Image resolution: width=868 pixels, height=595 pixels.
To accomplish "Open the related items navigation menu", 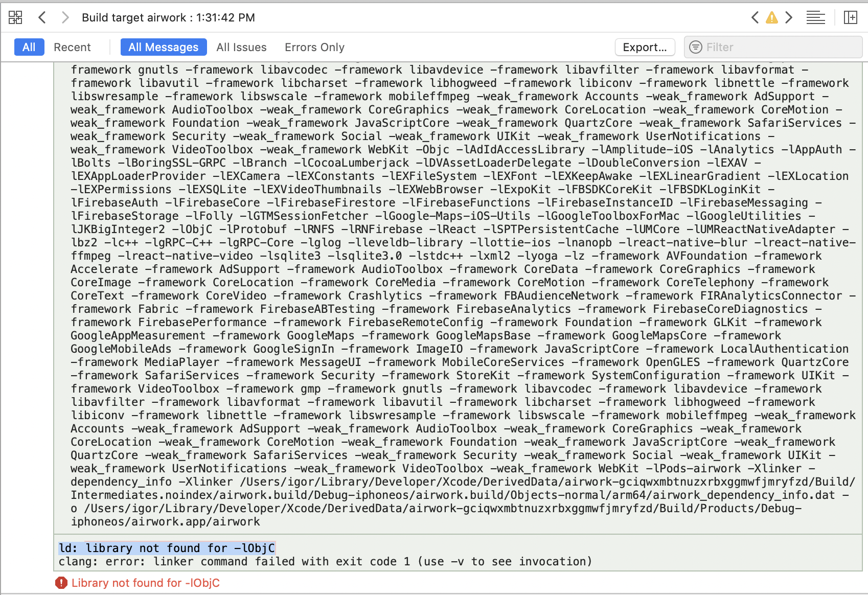I will (15, 17).
